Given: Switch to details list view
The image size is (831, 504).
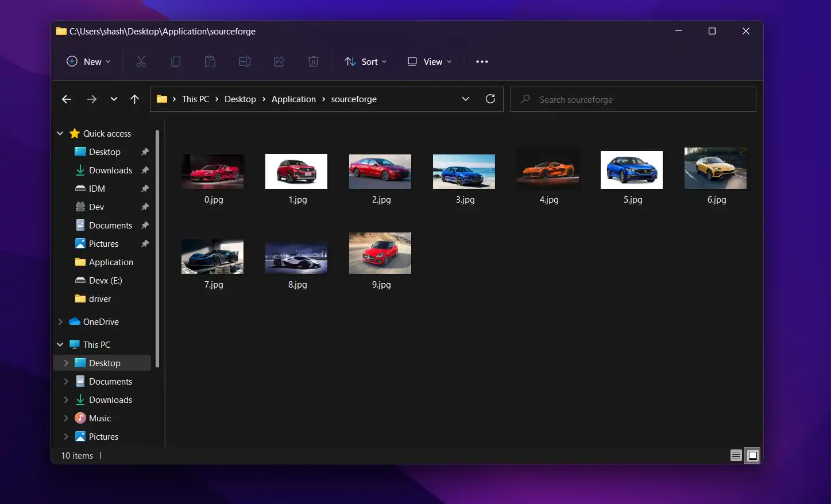Looking at the screenshot, I should pyautogui.click(x=736, y=456).
